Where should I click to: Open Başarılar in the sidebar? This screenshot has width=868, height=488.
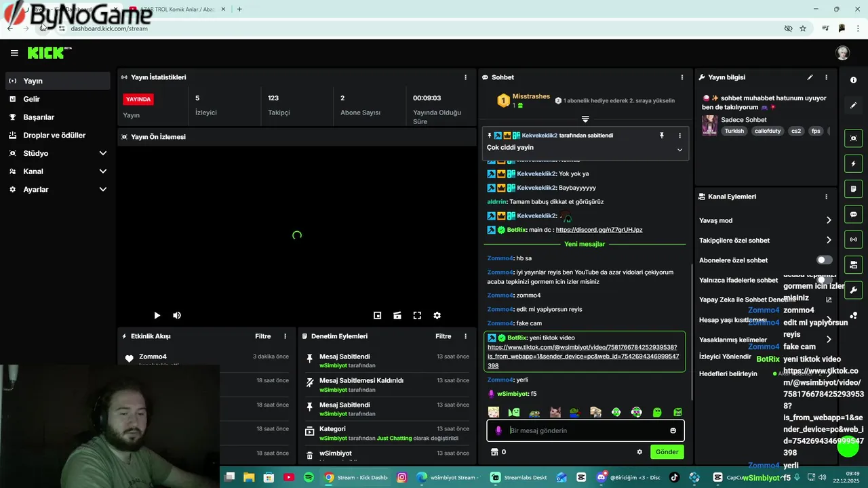pyautogui.click(x=58, y=117)
